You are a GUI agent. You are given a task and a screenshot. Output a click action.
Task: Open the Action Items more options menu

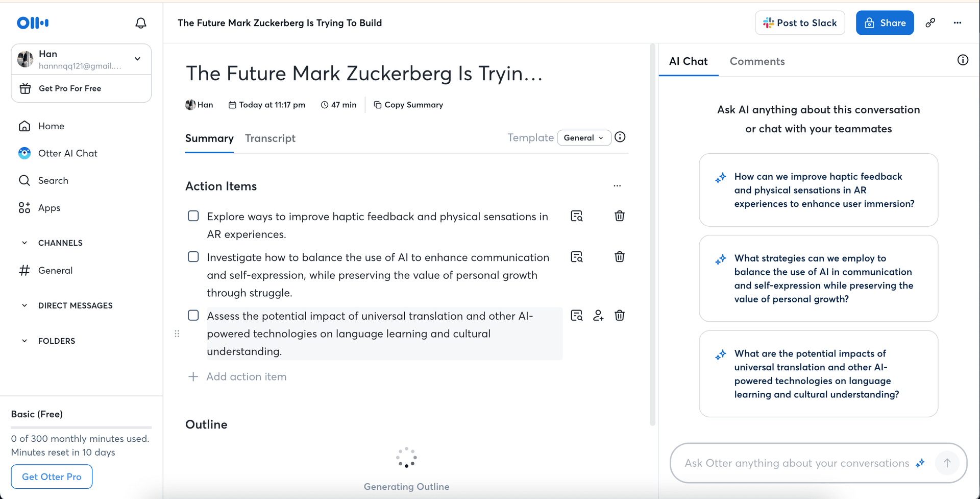point(617,186)
